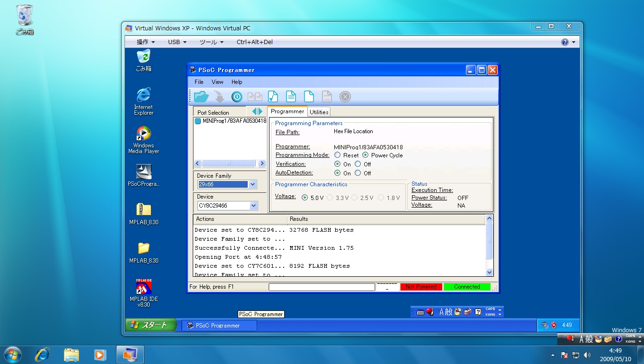Screen dimensions: 644x364
Task: Open Windows Explorer from Windows 7 taskbar
Action: 71,354
